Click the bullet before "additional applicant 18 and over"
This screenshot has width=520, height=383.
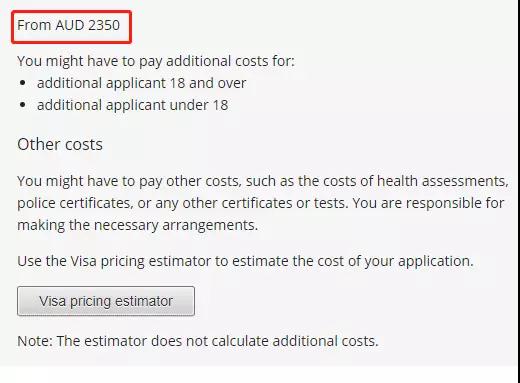click(23, 83)
